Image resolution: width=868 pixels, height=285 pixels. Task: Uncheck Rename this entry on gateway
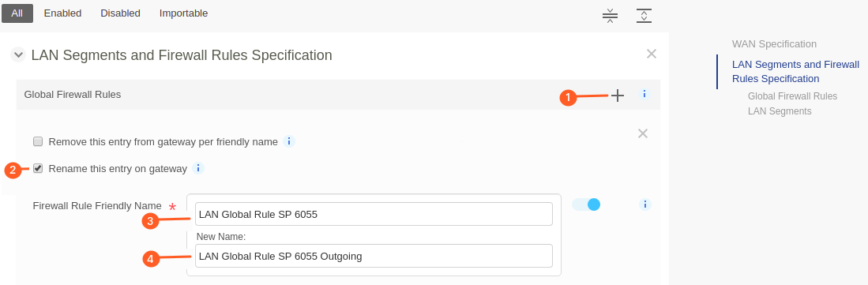click(x=38, y=168)
